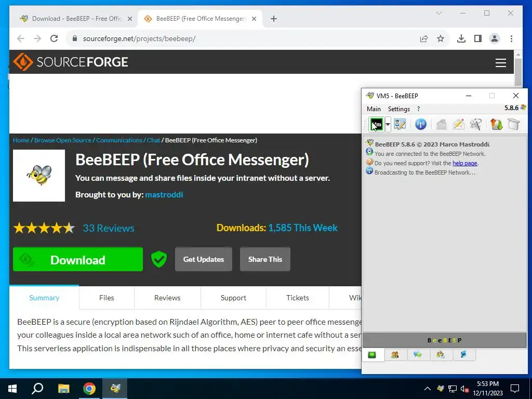Click the Chat breadcrumb link

[153, 140]
